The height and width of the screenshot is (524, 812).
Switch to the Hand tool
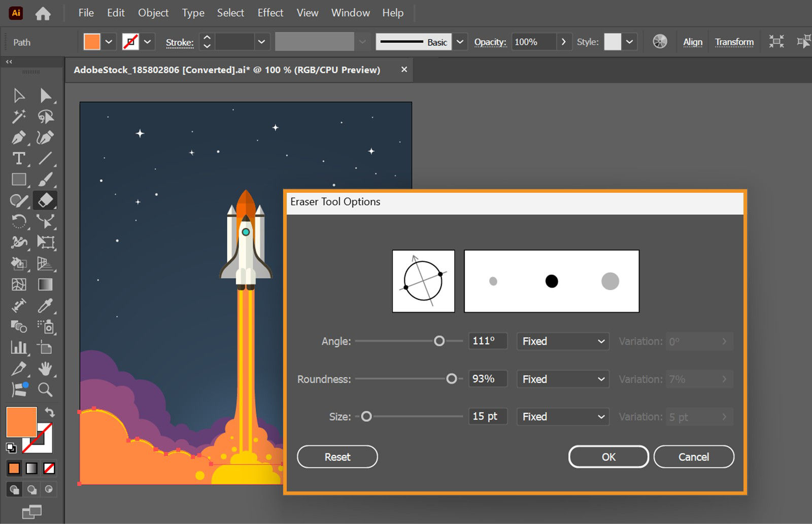point(46,369)
